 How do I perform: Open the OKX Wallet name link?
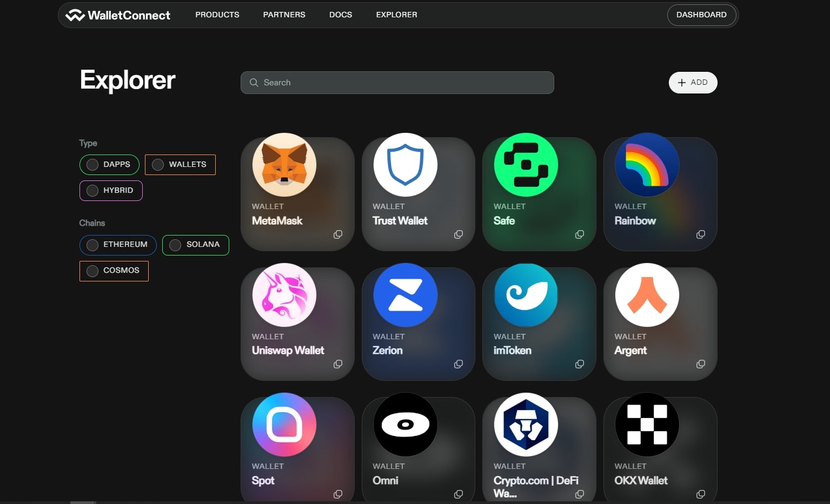(641, 480)
